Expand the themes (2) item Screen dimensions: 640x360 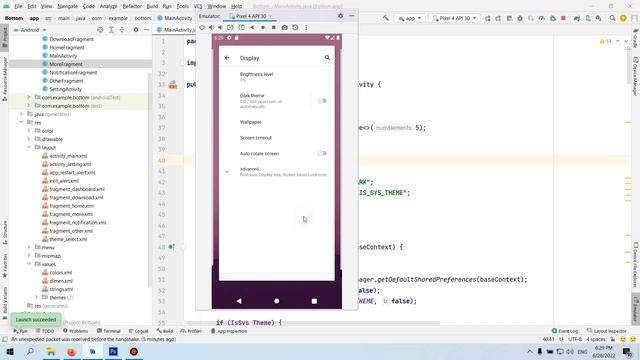coord(36,297)
